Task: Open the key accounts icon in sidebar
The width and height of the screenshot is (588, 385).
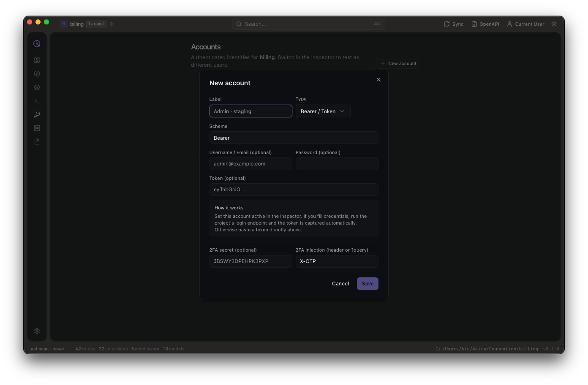Action: [x=37, y=114]
